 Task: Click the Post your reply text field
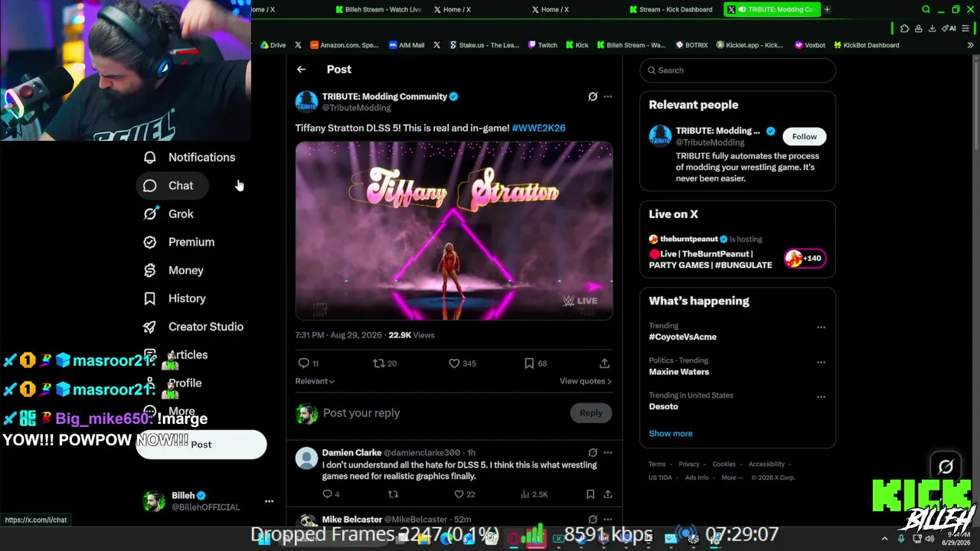(x=443, y=413)
